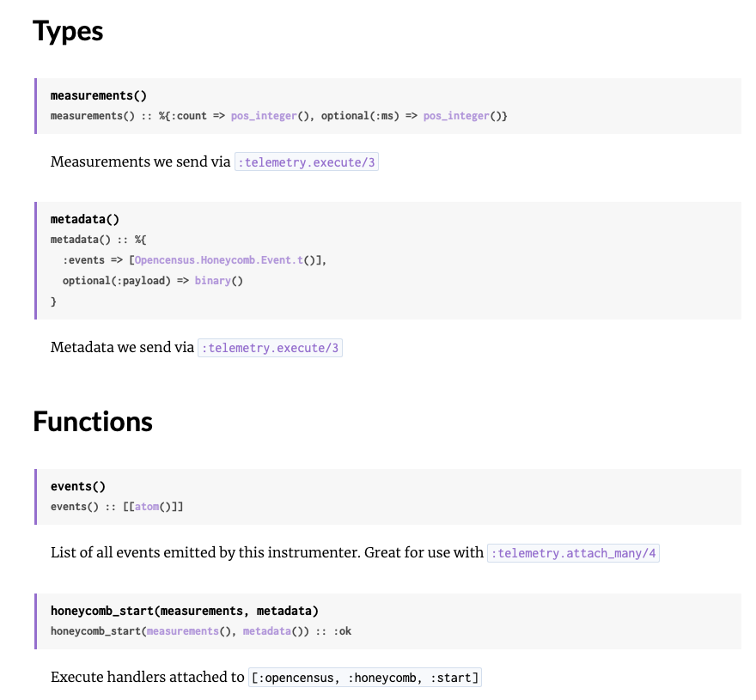This screenshot has height=700, width=756.
Task: Click the optional(:payload) spec line
Action: pyautogui.click(x=153, y=281)
